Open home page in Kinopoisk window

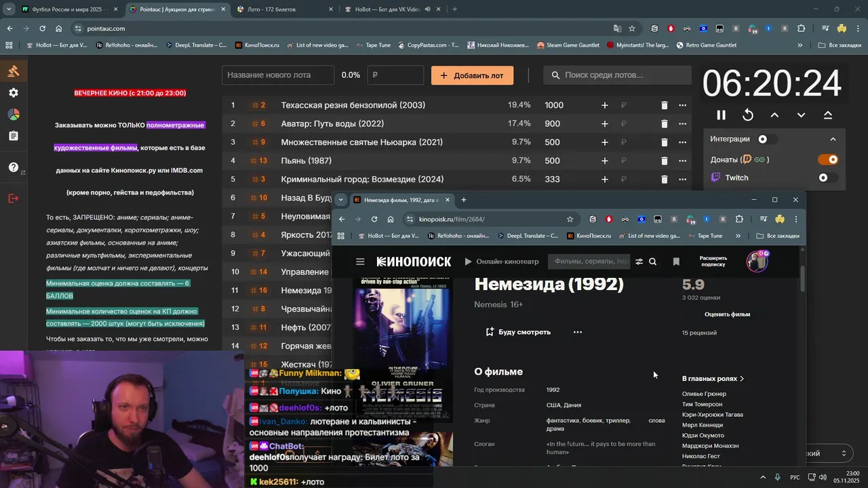point(391,219)
